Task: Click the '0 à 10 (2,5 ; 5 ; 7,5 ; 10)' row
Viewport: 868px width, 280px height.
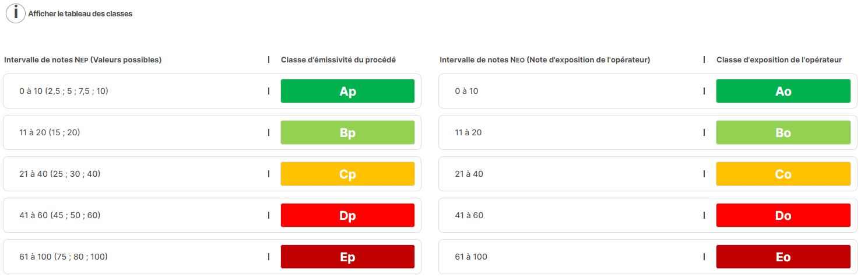Action: [x=212, y=91]
